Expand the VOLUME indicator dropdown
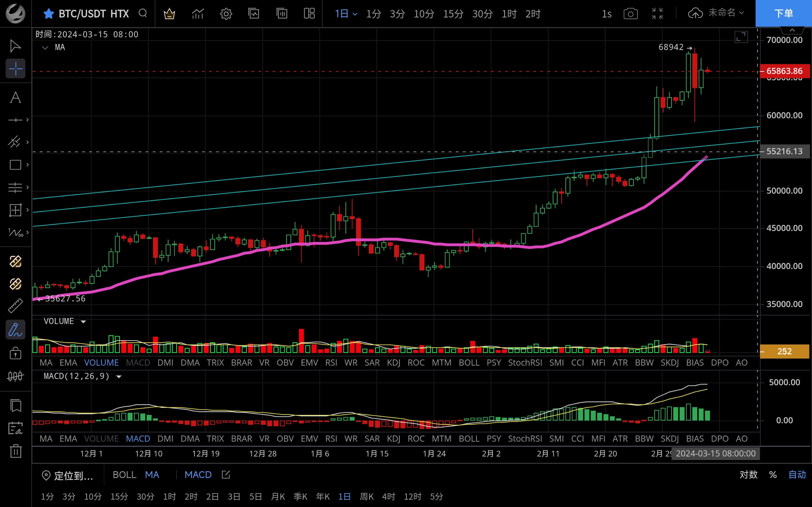Screen dimensions: 812x507 coord(83,322)
